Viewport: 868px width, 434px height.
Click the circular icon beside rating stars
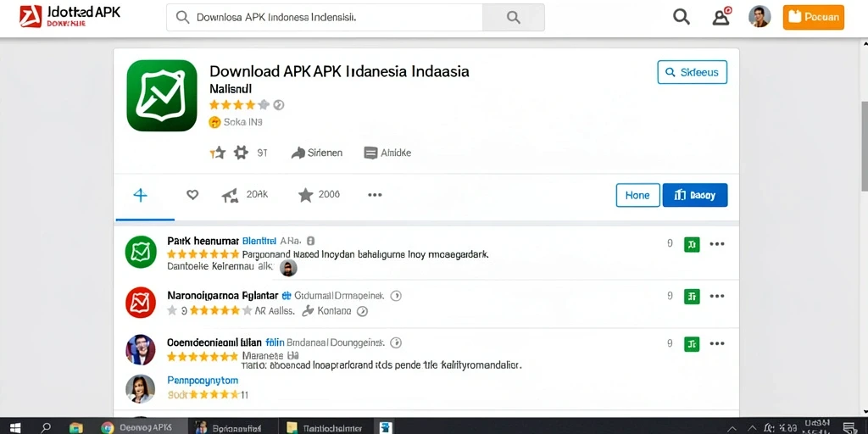coord(279,104)
